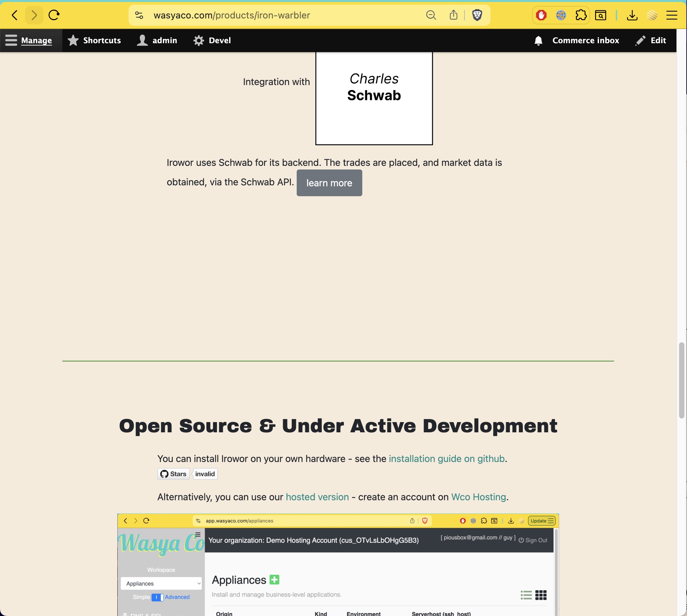Click the green plus icon next to Appliances
This screenshot has width=687, height=616.
click(x=274, y=579)
